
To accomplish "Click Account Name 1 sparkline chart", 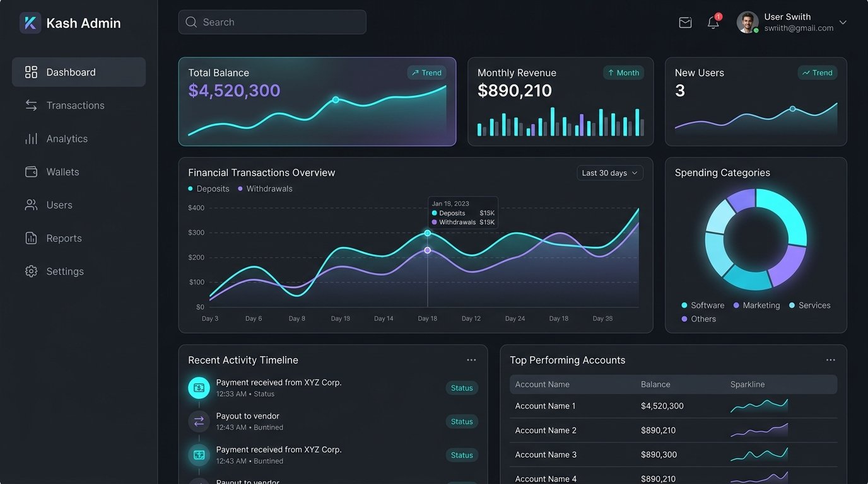I will tap(759, 406).
